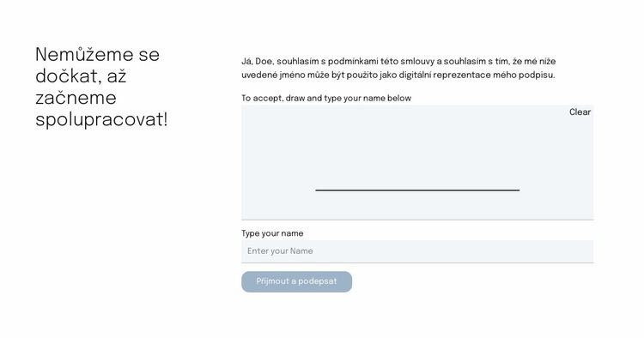644x338 pixels.
Task: Focus the "Enter your Name" text field
Action: point(417,251)
